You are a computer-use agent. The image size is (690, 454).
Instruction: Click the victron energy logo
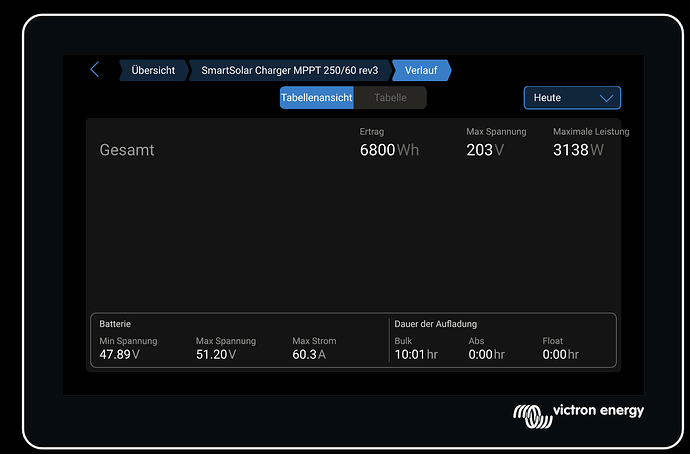pyautogui.click(x=578, y=415)
